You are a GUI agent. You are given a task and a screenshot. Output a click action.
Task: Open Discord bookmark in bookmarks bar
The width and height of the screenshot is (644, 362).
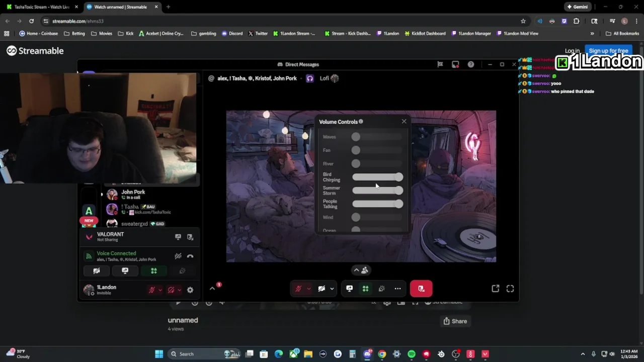tap(232, 33)
